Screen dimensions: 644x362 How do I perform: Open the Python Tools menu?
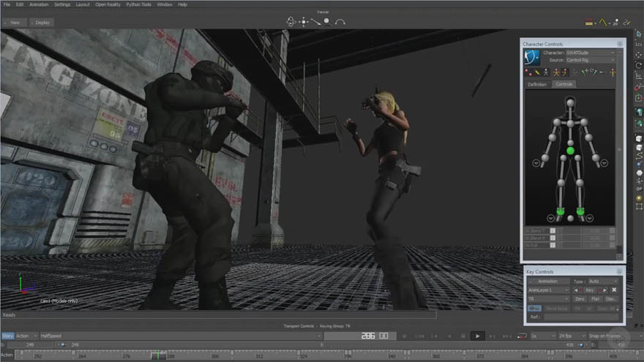pos(138,4)
